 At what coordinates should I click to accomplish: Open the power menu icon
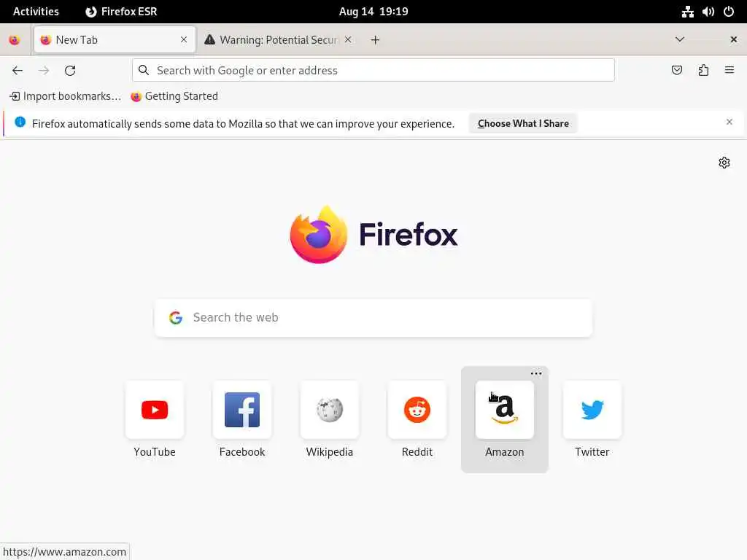pyautogui.click(x=729, y=12)
